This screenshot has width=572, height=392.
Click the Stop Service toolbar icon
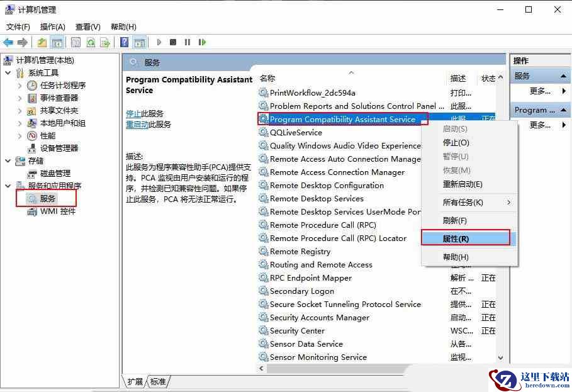pos(173,42)
